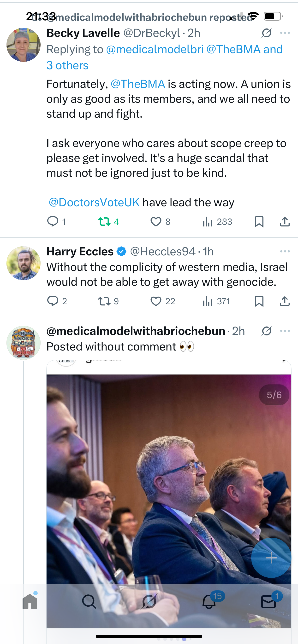Screen dimensions: 298x644
Task: Open Messages inbox with 1 unread
Action: pyautogui.click(x=268, y=602)
